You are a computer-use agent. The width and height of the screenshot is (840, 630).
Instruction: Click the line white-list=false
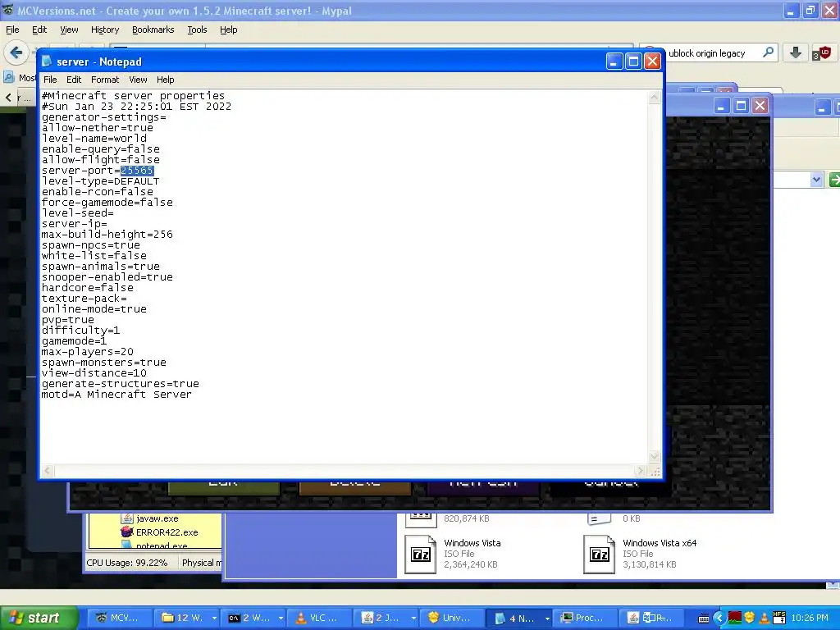pos(94,256)
